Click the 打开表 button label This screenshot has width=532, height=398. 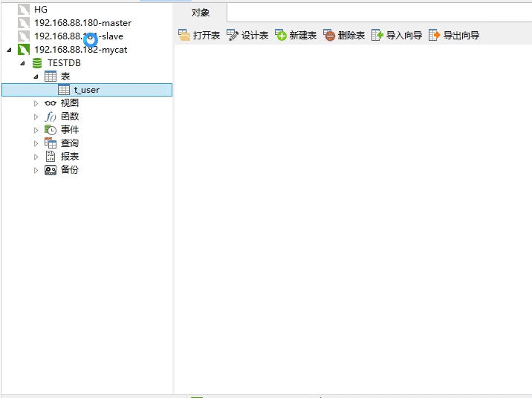tap(207, 35)
